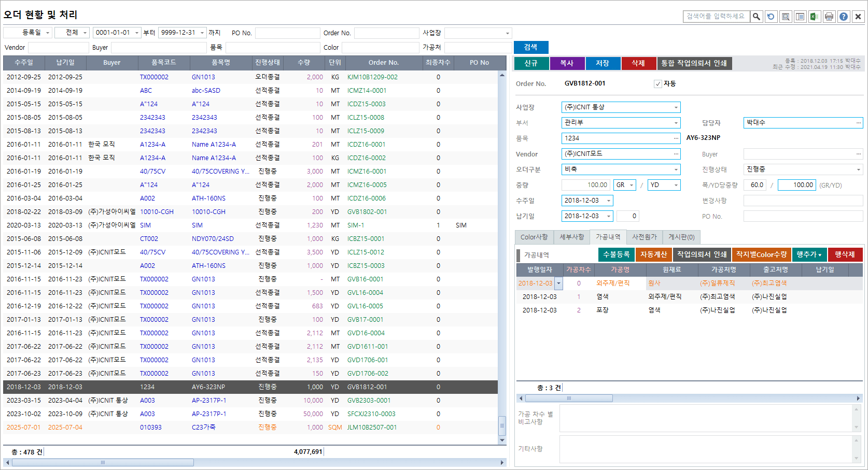Click the magnifier search icon in top toolbar

click(x=757, y=17)
